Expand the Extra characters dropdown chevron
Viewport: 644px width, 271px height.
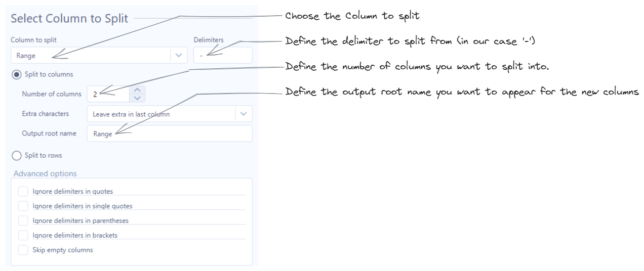244,114
